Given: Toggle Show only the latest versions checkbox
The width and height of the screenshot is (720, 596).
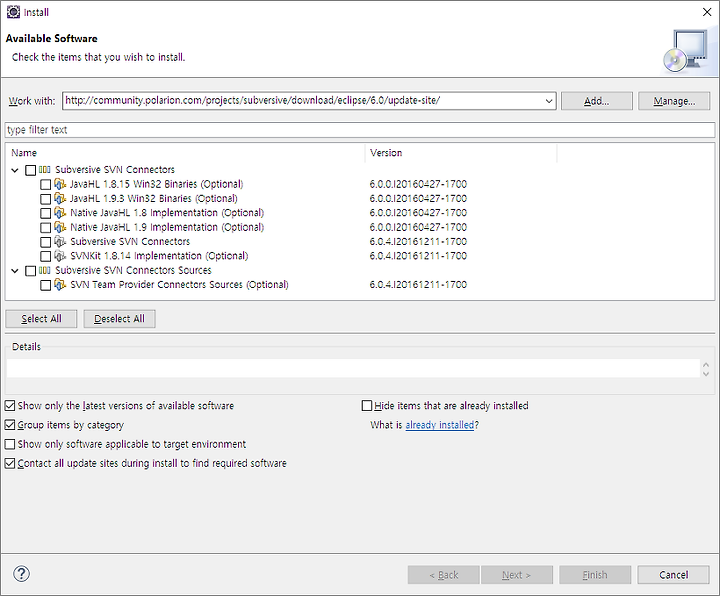Looking at the screenshot, I should coord(10,405).
